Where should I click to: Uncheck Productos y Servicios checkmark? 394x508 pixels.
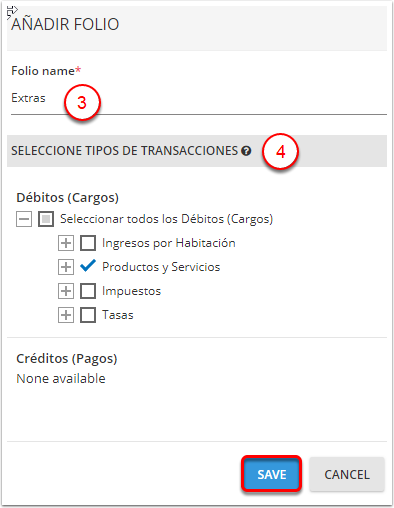[x=88, y=266]
